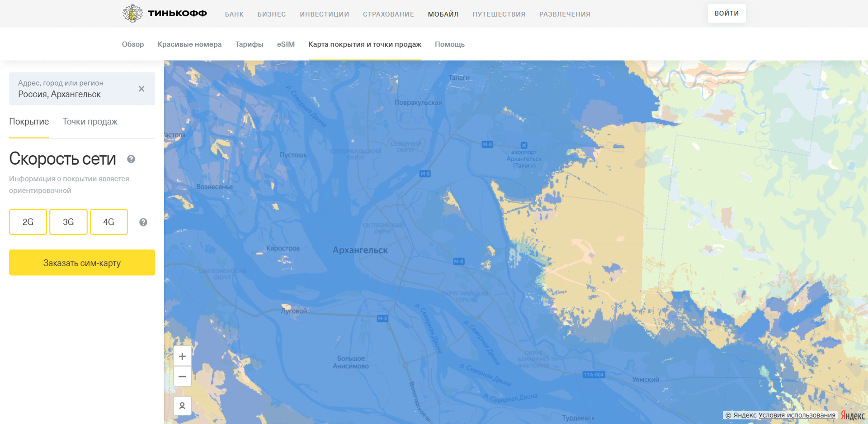Open Карта покрытия и точки продаж
This screenshot has height=424, width=868.
coord(365,44)
